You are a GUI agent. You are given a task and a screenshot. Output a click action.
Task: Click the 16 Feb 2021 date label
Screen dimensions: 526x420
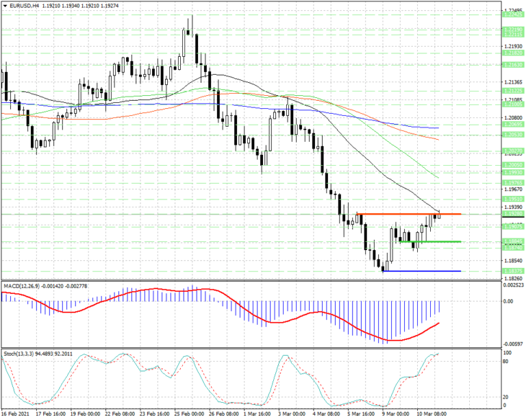pos(15,414)
